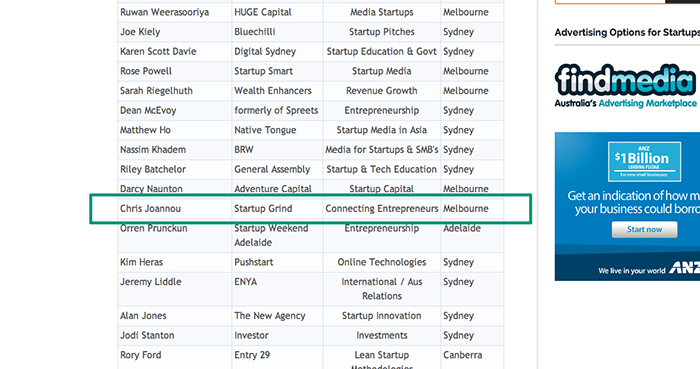
Task: Click the ANZ logo in banner ad
Action: [684, 268]
